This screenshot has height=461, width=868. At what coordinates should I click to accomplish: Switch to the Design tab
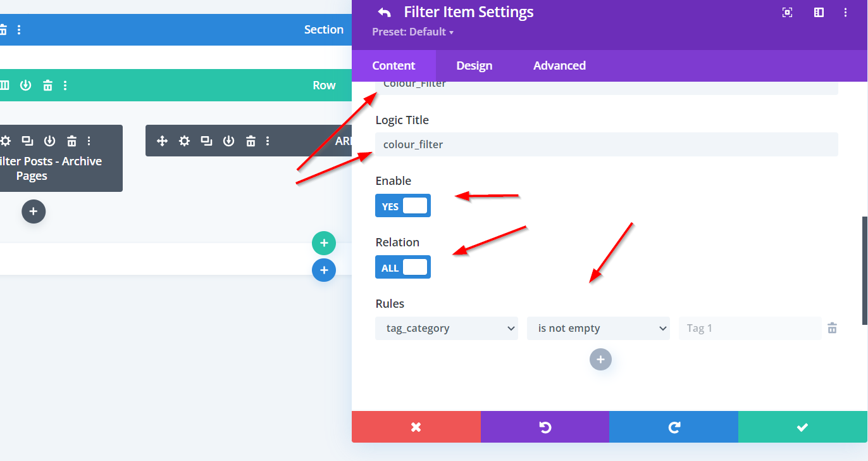coord(474,66)
